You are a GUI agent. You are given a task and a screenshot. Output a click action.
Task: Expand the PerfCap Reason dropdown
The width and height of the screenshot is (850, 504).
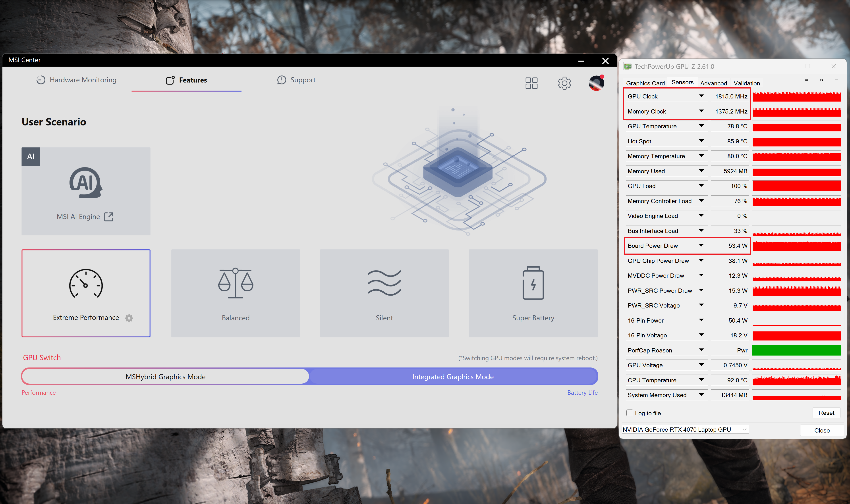pyautogui.click(x=701, y=350)
